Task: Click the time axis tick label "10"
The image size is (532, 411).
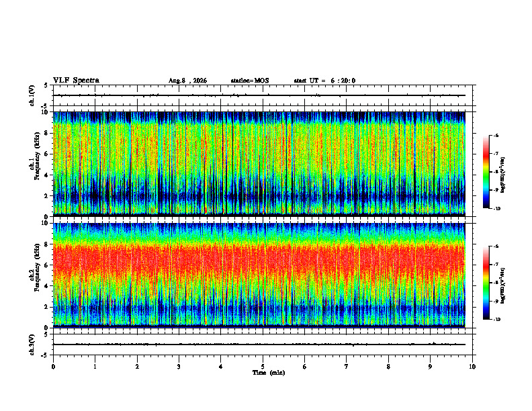Action: [x=472, y=367]
